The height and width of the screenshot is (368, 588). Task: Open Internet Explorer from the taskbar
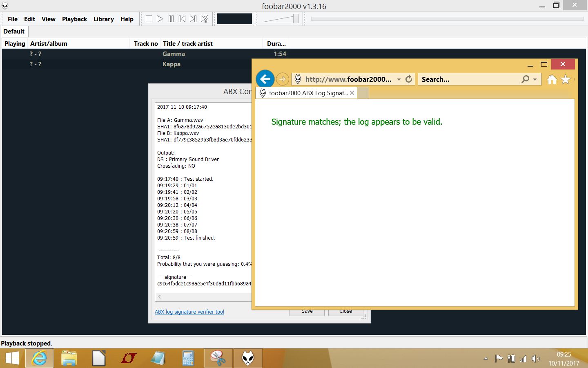pyautogui.click(x=39, y=359)
